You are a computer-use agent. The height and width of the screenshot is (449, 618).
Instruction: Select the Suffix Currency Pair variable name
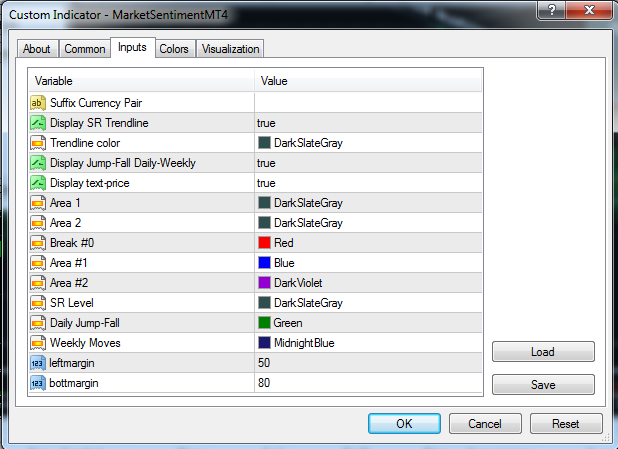pyautogui.click(x=96, y=103)
